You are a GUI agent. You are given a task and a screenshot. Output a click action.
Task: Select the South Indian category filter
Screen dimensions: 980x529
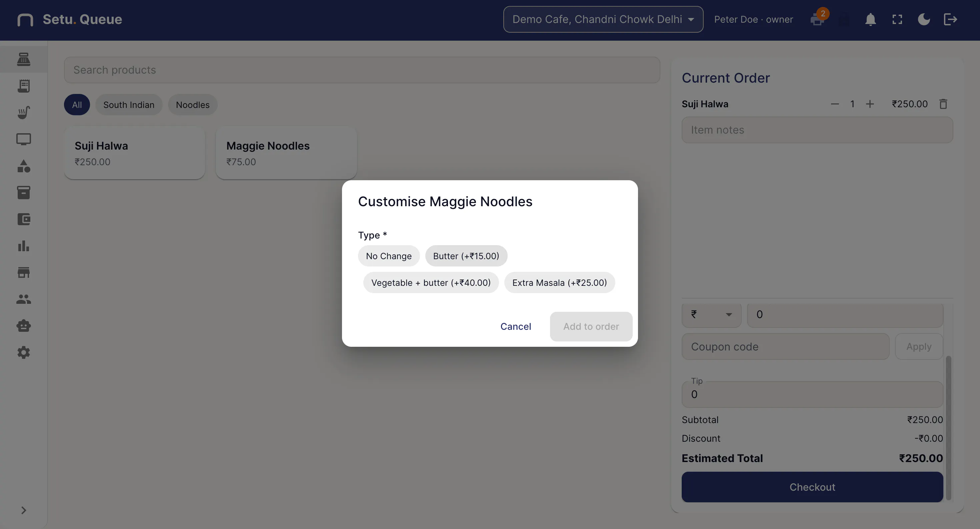(129, 105)
